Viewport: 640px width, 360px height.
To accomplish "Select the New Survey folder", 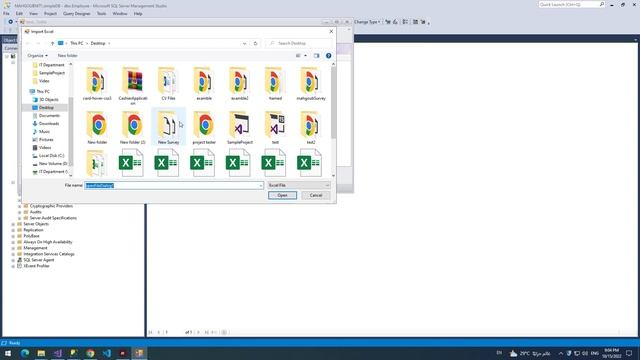I will tap(168, 127).
